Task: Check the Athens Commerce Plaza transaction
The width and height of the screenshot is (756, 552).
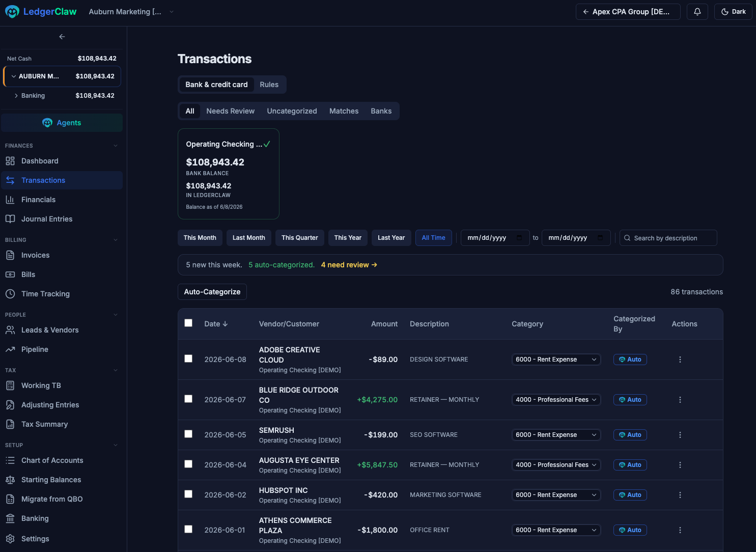Action: [188, 529]
